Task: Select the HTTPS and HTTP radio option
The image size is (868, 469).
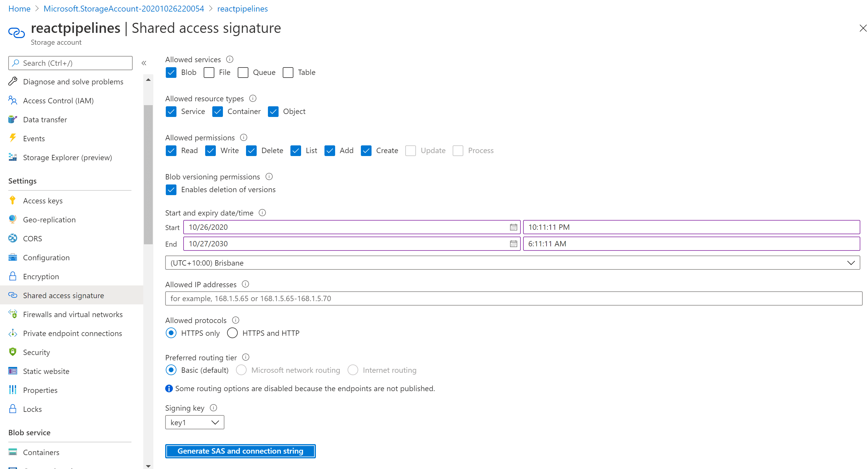Action: point(232,333)
